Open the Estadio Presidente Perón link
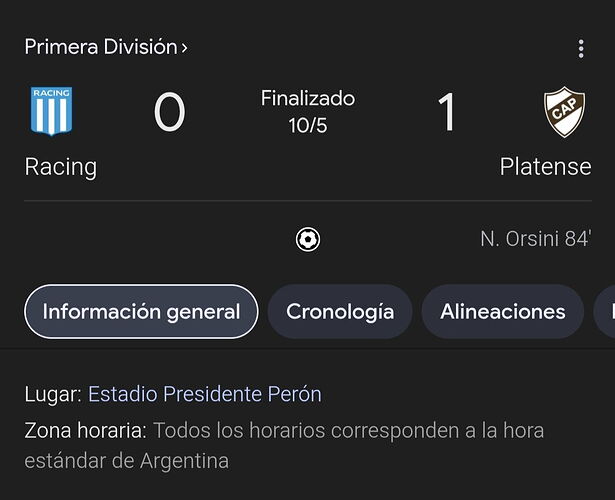 click(x=205, y=394)
